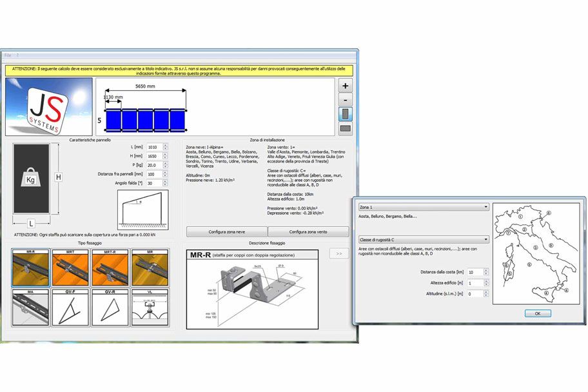Select the MRT-R fixing option
The image size is (588, 392).
pos(110,268)
